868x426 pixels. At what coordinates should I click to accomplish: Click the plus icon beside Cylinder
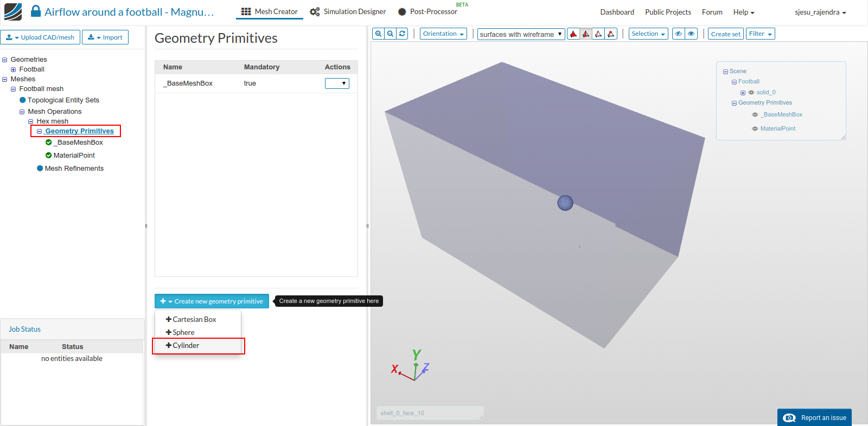[x=169, y=345]
